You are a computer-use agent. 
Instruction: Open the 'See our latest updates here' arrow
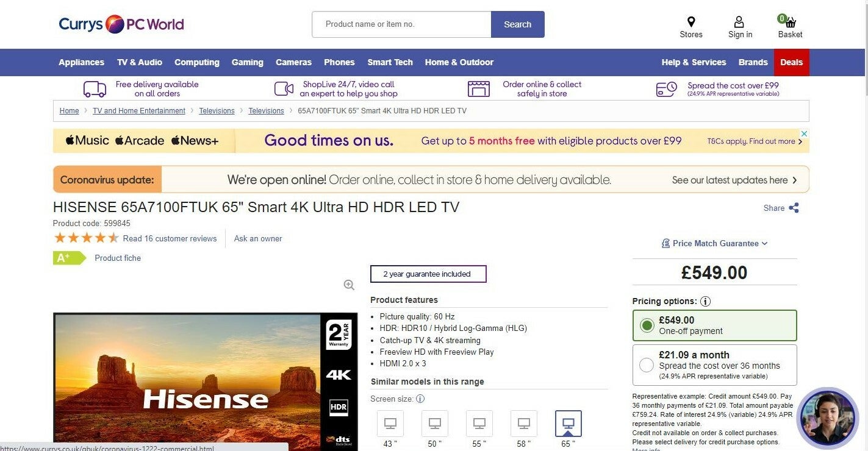pos(794,180)
